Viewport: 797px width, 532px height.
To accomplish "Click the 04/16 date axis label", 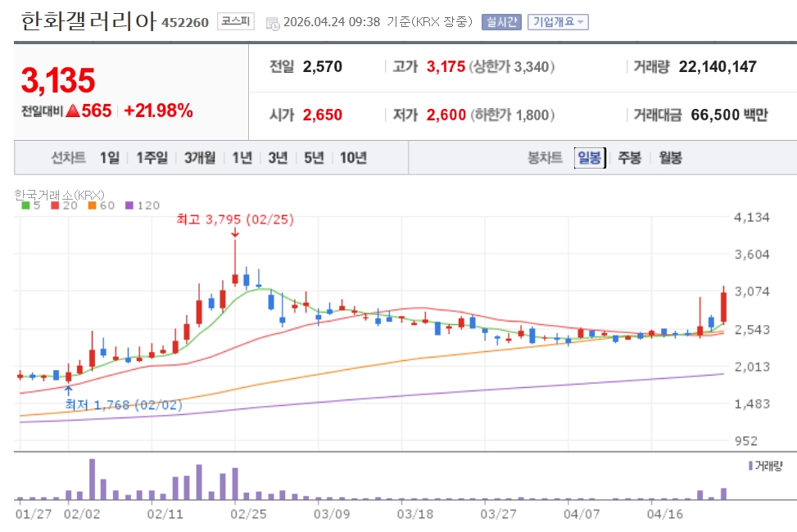I will pos(665,514).
